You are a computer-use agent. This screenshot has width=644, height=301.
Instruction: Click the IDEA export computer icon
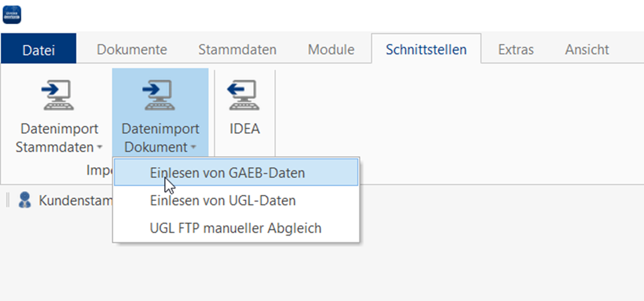(244, 95)
